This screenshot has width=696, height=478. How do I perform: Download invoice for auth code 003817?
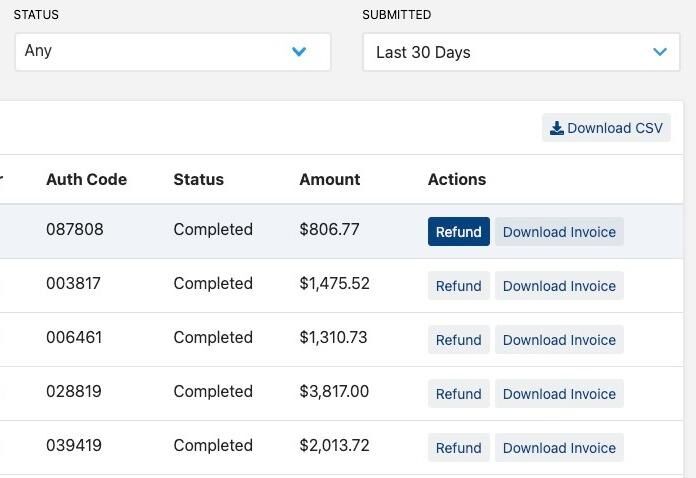559,285
